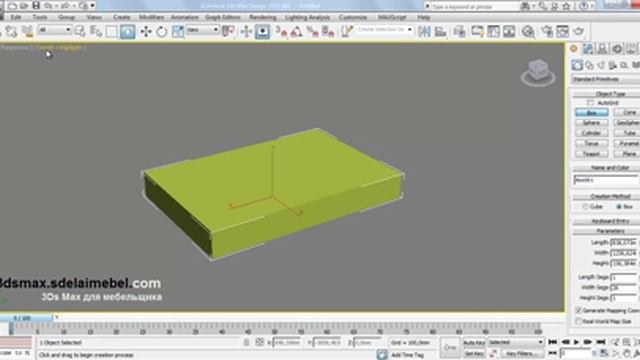Click the Save File icon in quick access
The width and height of the screenshot is (640, 360).
36,6
